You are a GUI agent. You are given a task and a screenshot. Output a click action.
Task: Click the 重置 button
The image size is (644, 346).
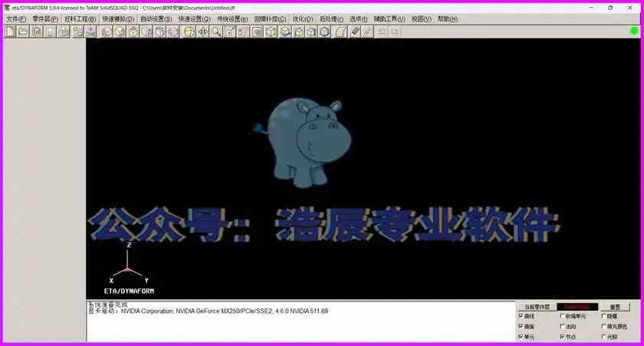click(615, 307)
